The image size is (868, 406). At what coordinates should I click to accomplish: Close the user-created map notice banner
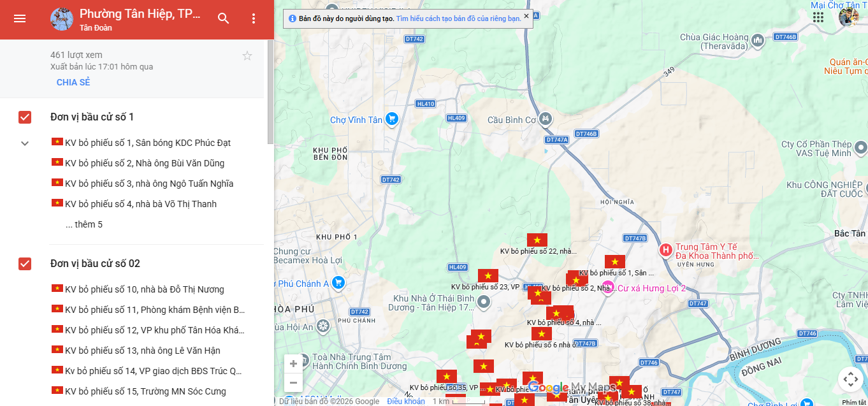coord(526,16)
